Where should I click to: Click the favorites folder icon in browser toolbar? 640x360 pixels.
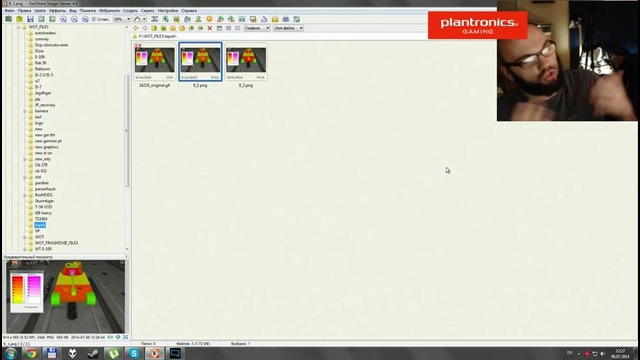pyautogui.click(x=182, y=28)
